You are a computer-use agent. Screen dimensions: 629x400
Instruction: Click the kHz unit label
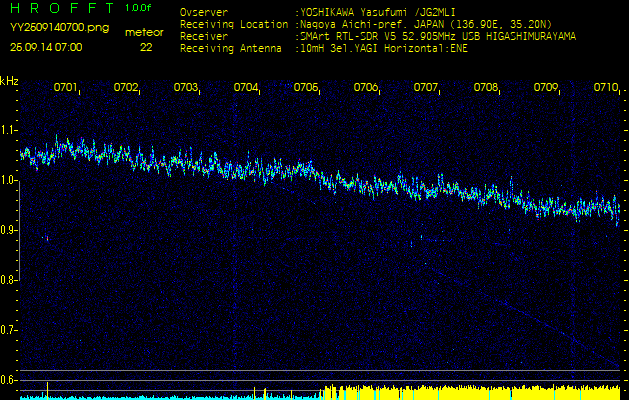(9, 81)
